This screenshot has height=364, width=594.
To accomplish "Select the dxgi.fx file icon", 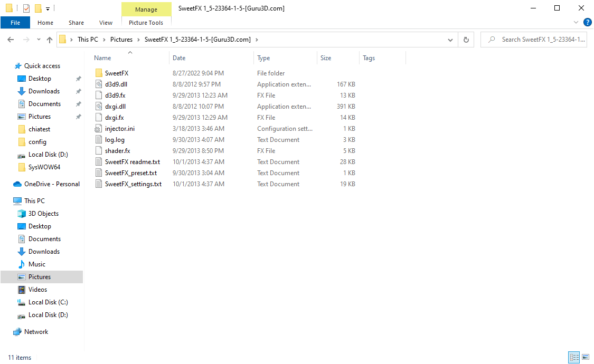I will 99,117.
